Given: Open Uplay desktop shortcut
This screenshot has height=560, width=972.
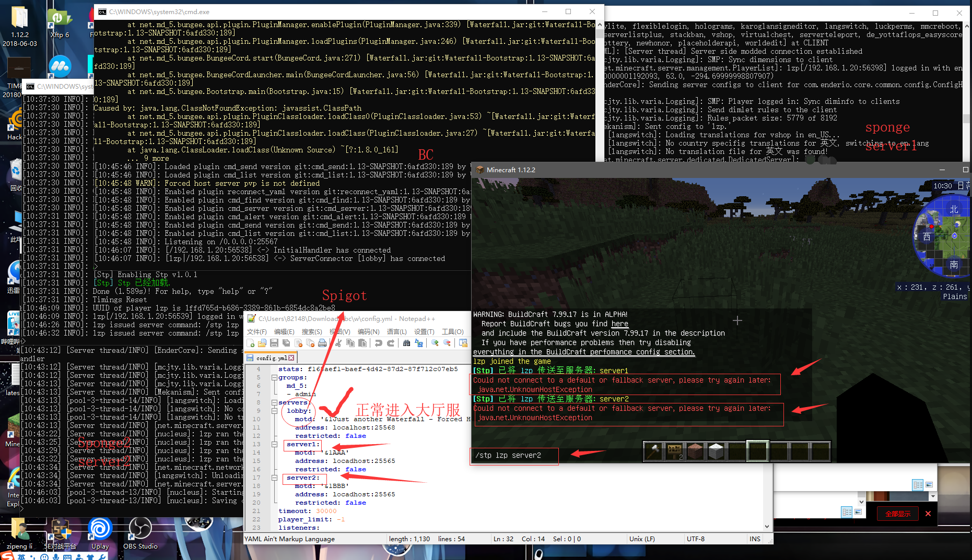Looking at the screenshot, I should pos(100,533).
